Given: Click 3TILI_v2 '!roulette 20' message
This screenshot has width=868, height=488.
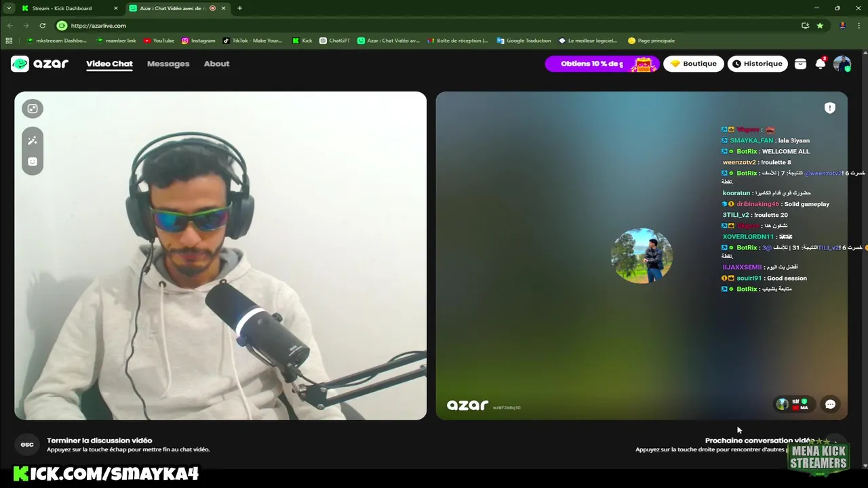Looking at the screenshot, I should point(755,215).
